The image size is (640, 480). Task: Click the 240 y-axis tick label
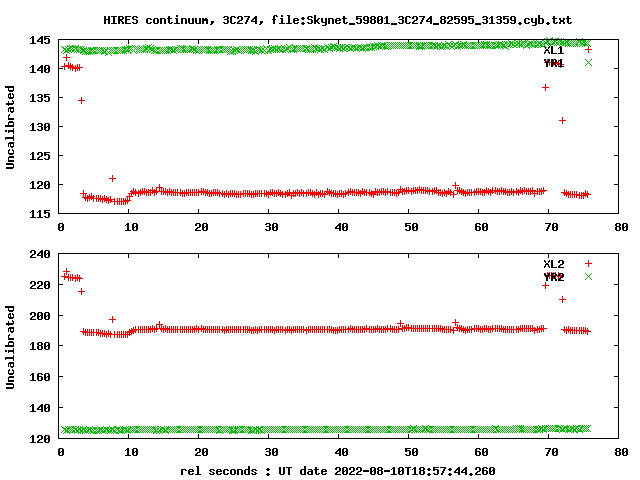[40, 254]
